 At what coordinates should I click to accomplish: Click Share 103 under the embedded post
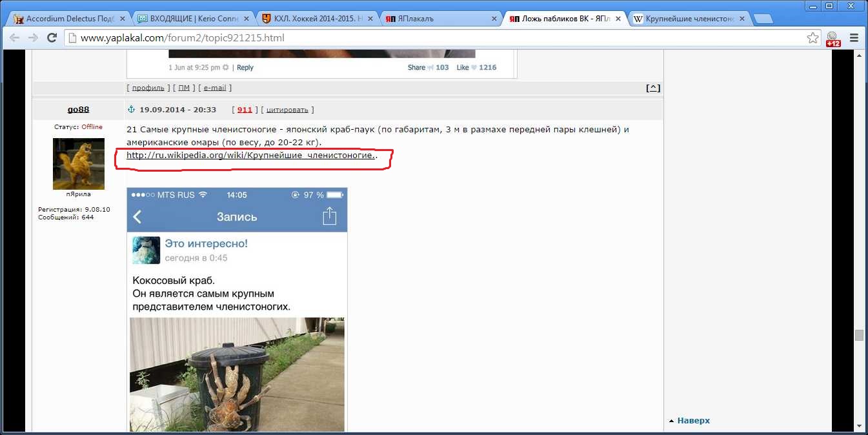pyautogui.click(x=428, y=67)
